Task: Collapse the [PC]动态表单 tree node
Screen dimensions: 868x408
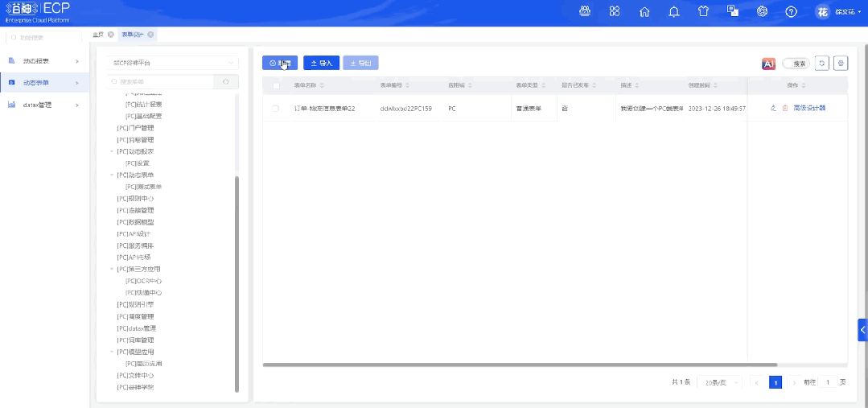Action: click(112, 175)
